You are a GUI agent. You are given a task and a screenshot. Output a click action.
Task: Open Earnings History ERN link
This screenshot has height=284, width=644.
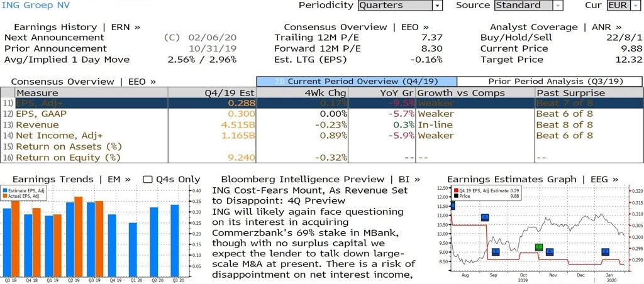[77, 27]
